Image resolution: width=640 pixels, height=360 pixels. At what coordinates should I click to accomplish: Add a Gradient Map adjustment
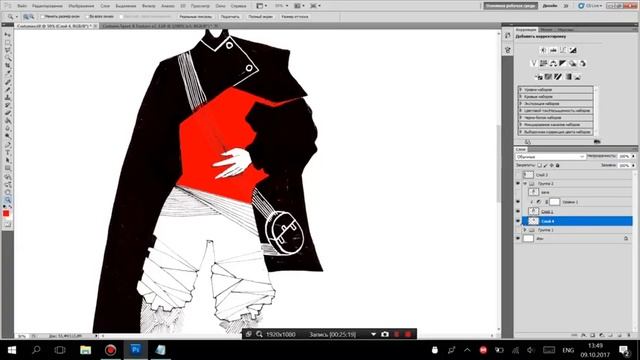[568, 76]
